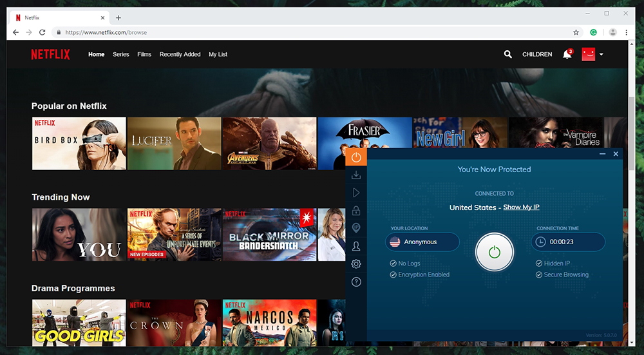Click the Drama Programmes heading

coord(73,289)
